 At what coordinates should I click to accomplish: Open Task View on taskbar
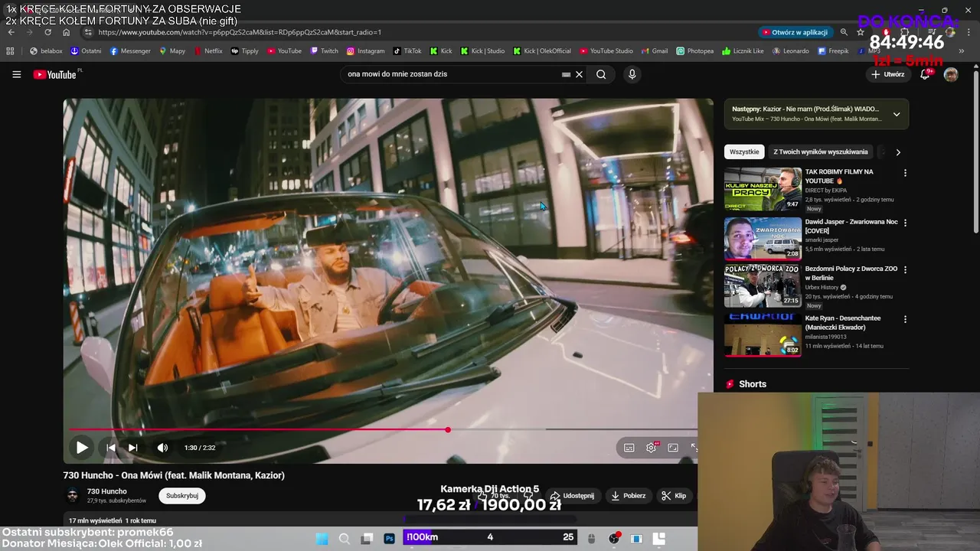coord(367,539)
